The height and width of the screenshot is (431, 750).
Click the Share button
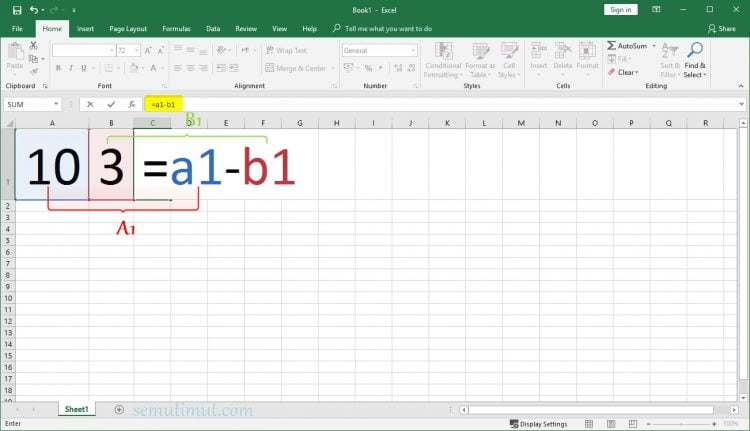click(722, 29)
